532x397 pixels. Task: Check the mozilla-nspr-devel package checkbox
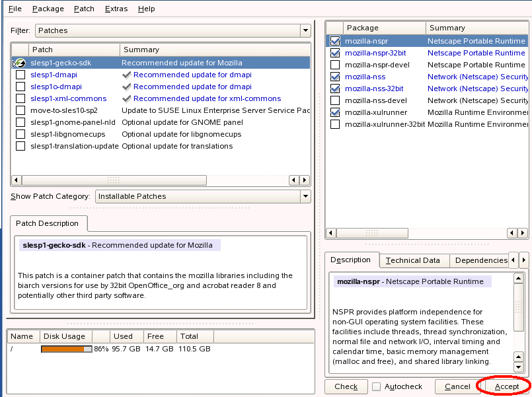coord(335,65)
